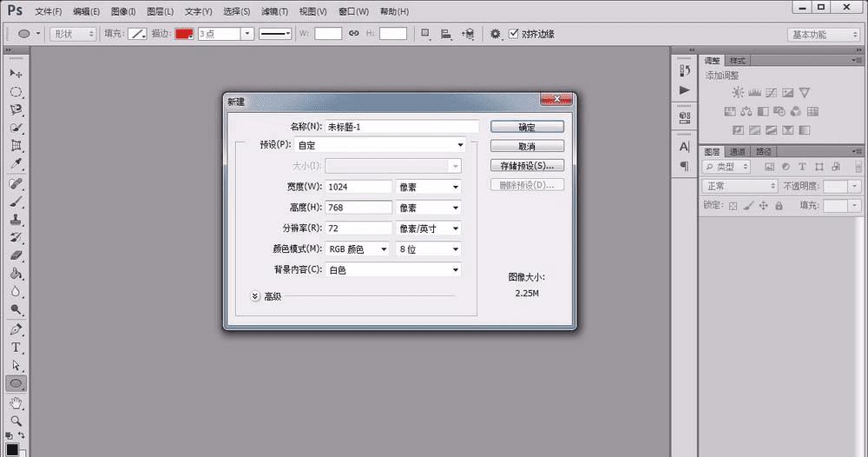Open the Edit menu

(x=86, y=11)
